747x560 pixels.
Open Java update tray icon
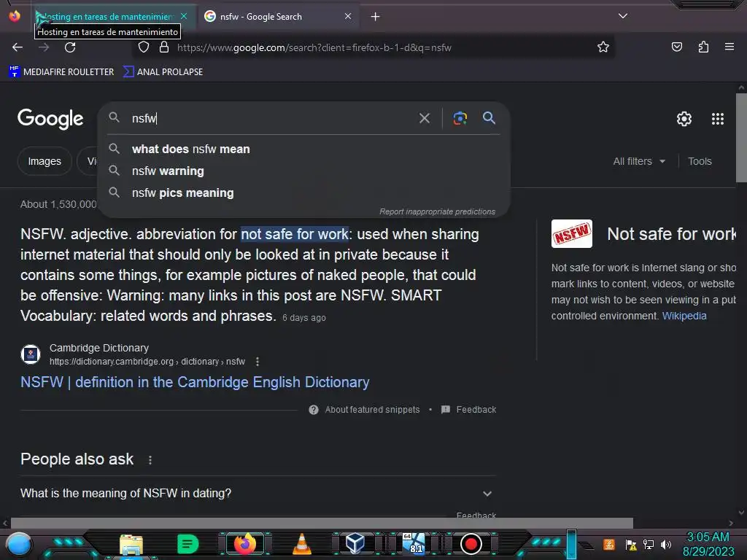click(x=609, y=544)
